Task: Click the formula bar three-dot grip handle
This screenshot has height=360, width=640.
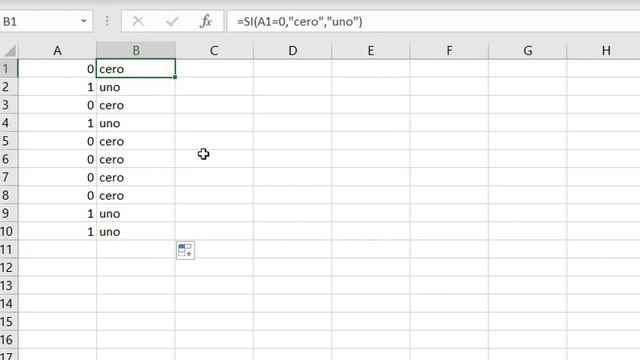Action: click(107, 21)
